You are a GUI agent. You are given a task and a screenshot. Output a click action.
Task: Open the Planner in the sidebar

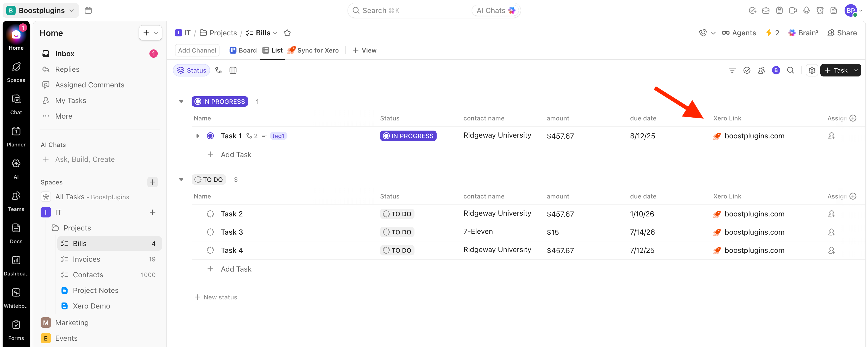[16, 136]
